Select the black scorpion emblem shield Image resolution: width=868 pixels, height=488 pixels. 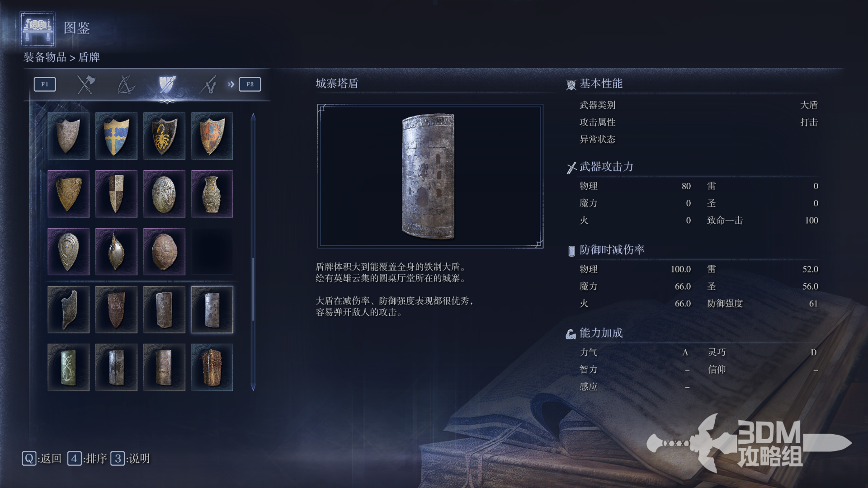click(164, 136)
